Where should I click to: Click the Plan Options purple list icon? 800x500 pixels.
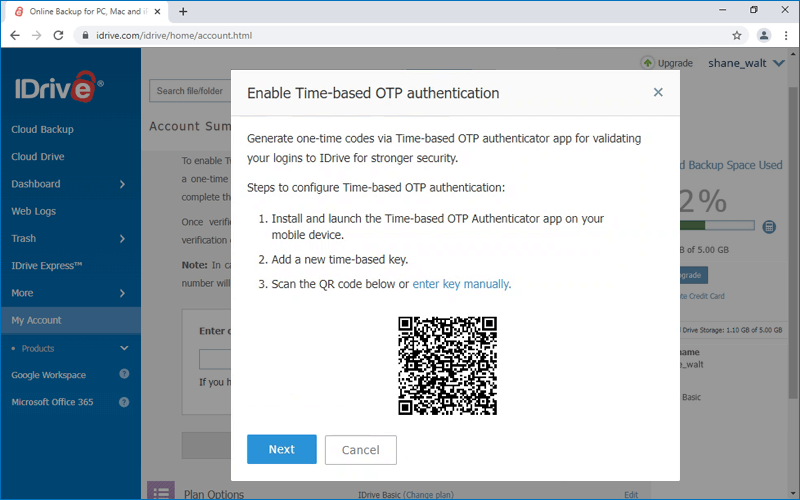(161, 492)
